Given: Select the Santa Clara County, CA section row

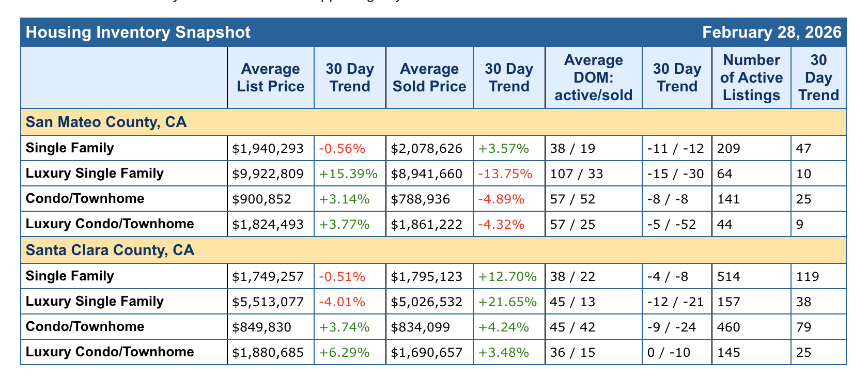Looking at the screenshot, I should [110, 250].
